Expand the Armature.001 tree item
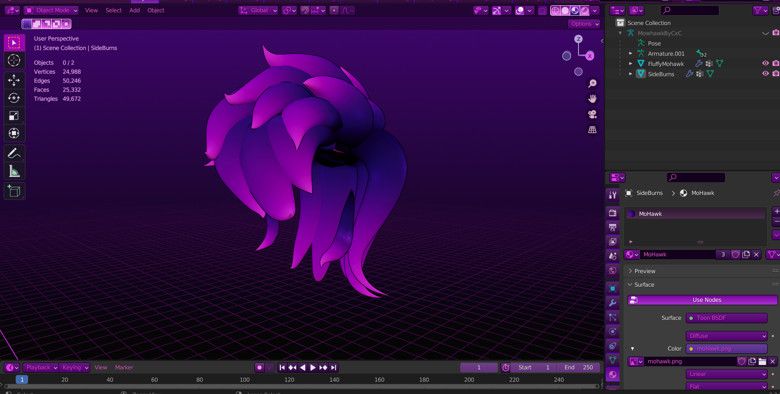The height and width of the screenshot is (394, 780). pos(631,54)
